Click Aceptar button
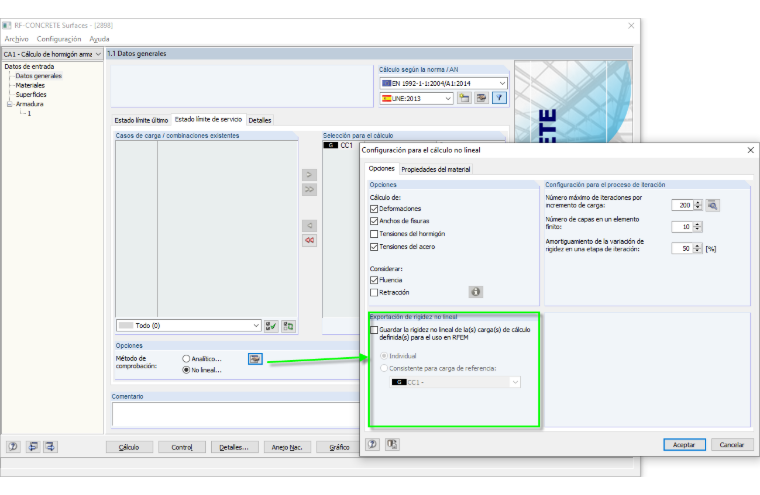760x495 pixels. pos(684,445)
